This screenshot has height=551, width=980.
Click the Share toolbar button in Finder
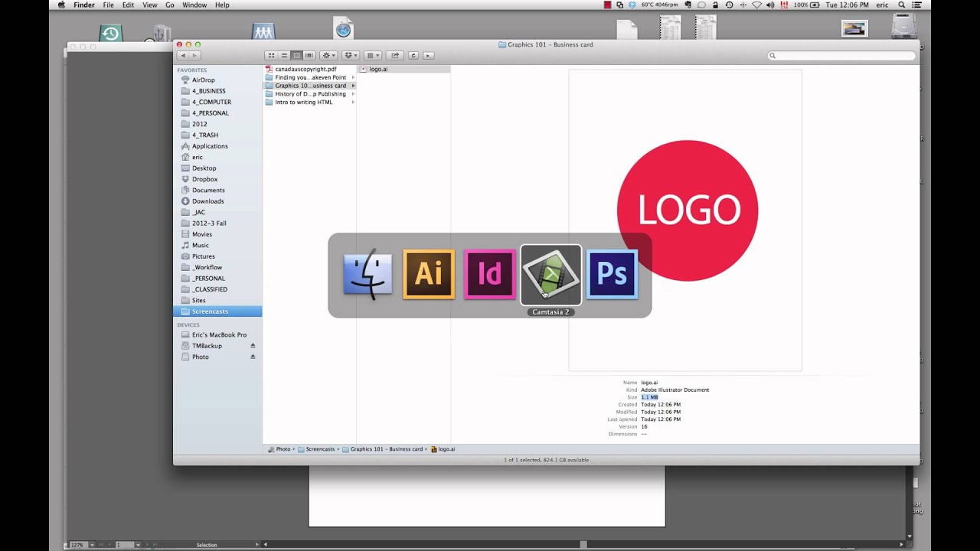coord(395,55)
